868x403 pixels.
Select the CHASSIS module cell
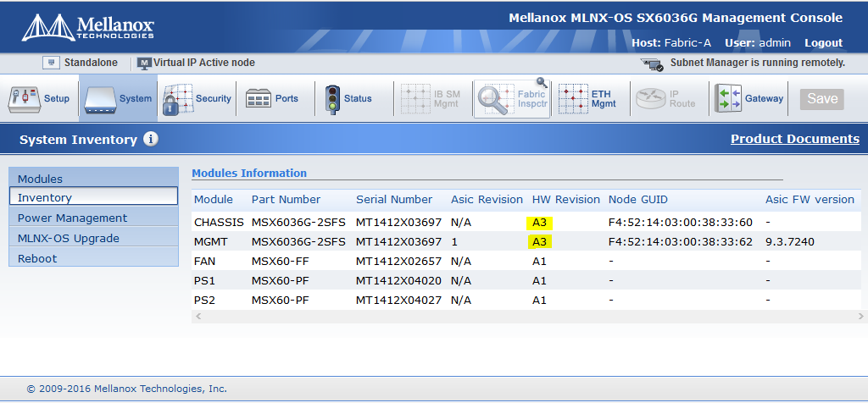point(219,223)
